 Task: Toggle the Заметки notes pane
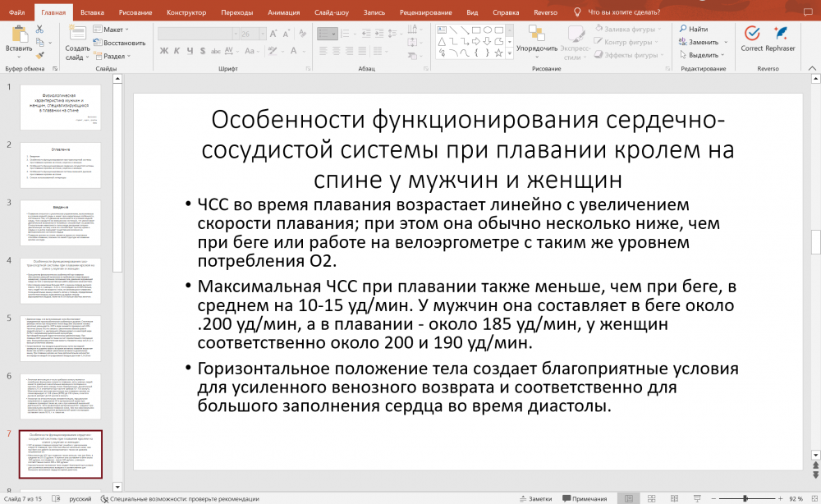[536, 498]
